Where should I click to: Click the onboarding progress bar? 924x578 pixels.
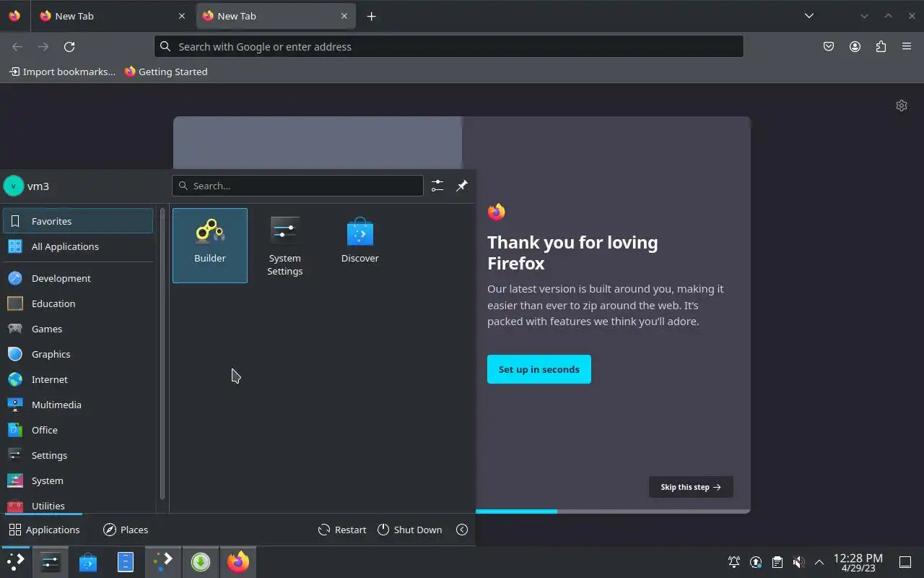(613, 512)
